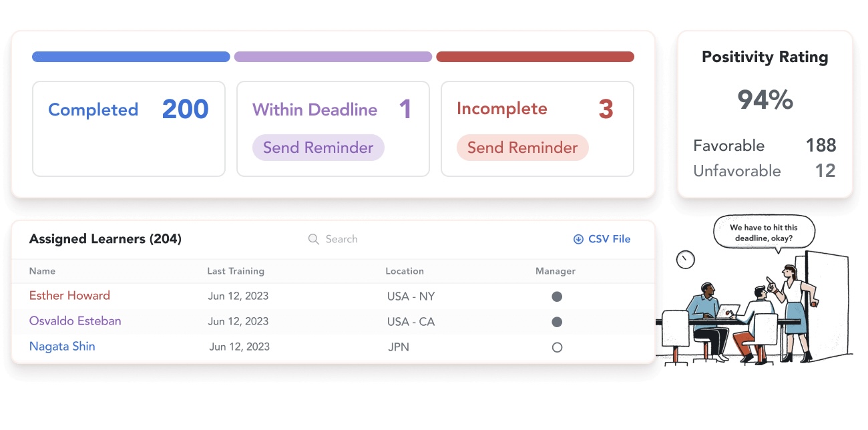This screenshot has height=430, width=868.
Task: Send Reminder to Within Deadline learners
Action: click(318, 148)
